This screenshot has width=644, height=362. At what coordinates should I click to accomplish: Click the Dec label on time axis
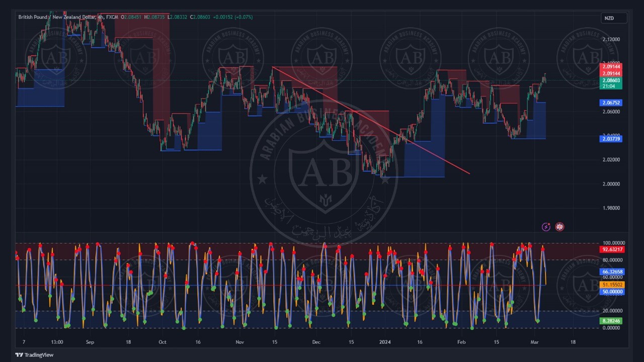pos(316,342)
